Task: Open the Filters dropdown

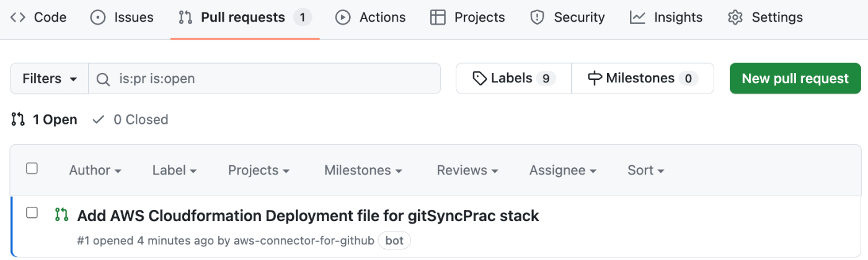Action: [x=50, y=79]
